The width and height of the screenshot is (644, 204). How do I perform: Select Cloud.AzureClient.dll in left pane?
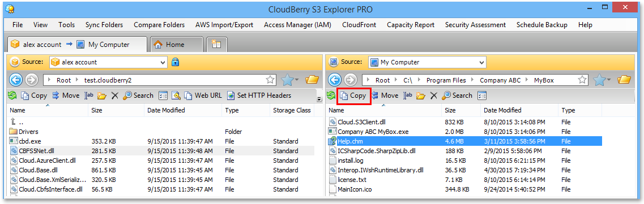161,160
